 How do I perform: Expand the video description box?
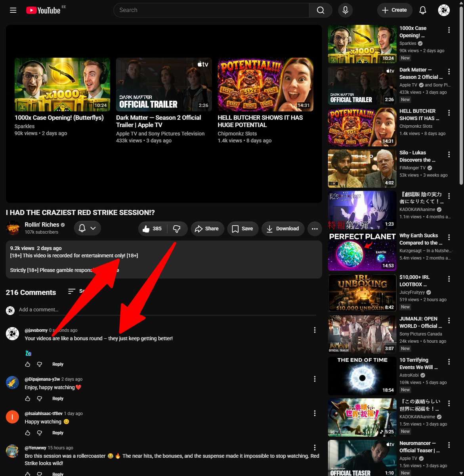pyautogui.click(x=164, y=259)
